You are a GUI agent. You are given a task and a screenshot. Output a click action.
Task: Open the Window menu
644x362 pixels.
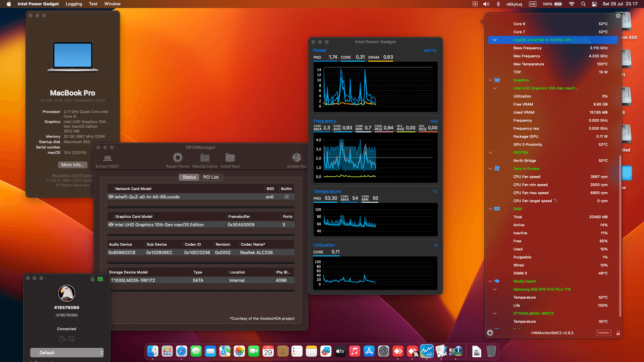pos(112,4)
